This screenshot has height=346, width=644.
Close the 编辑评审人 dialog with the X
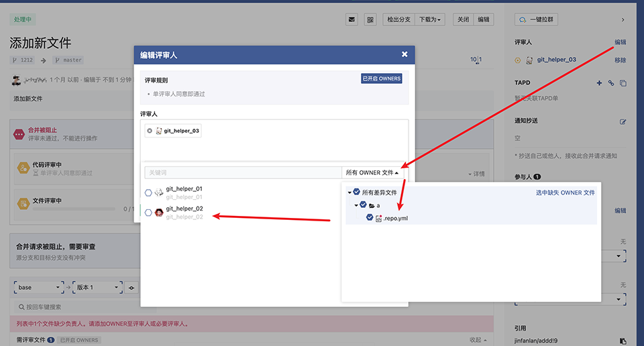point(405,54)
